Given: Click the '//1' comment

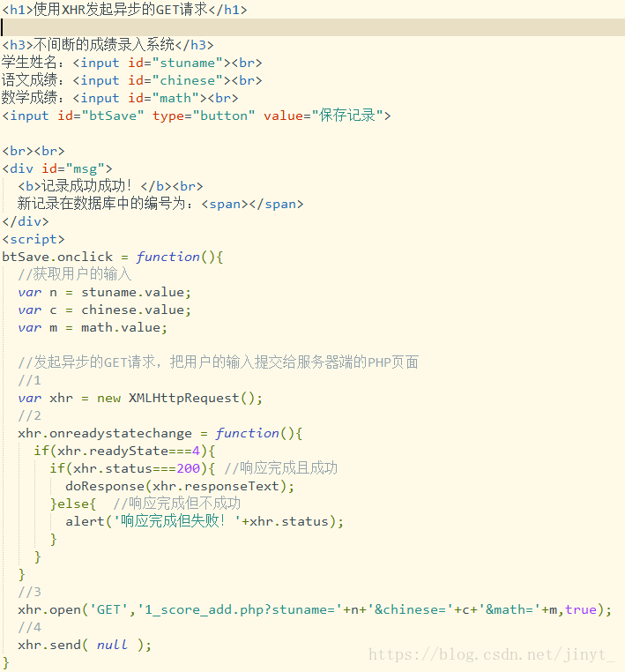Looking at the screenshot, I should [x=30, y=380].
